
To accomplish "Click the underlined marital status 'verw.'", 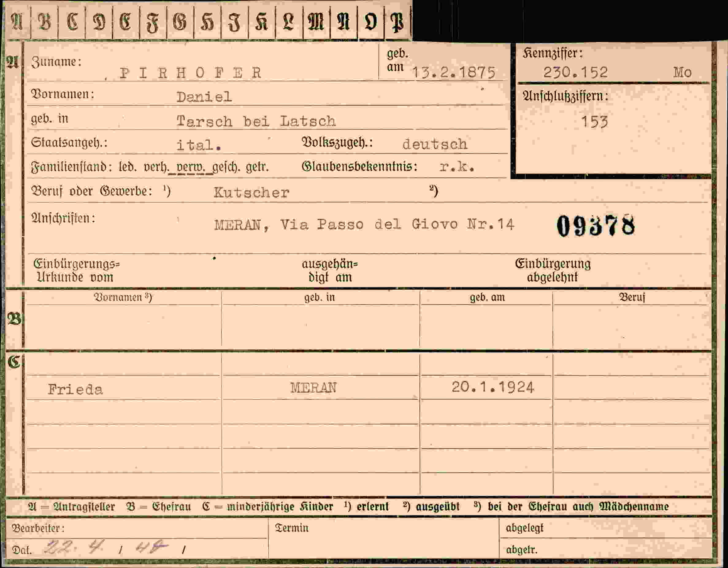I will [x=191, y=167].
